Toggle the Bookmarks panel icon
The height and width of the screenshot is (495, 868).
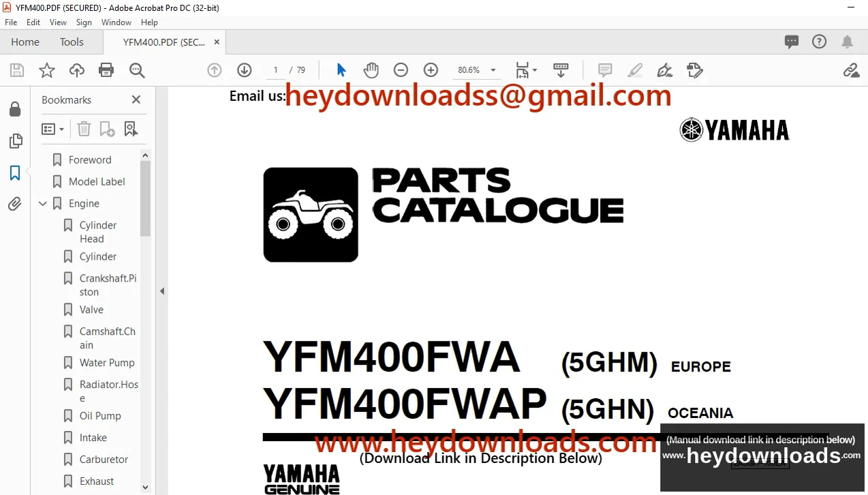pyautogui.click(x=14, y=172)
